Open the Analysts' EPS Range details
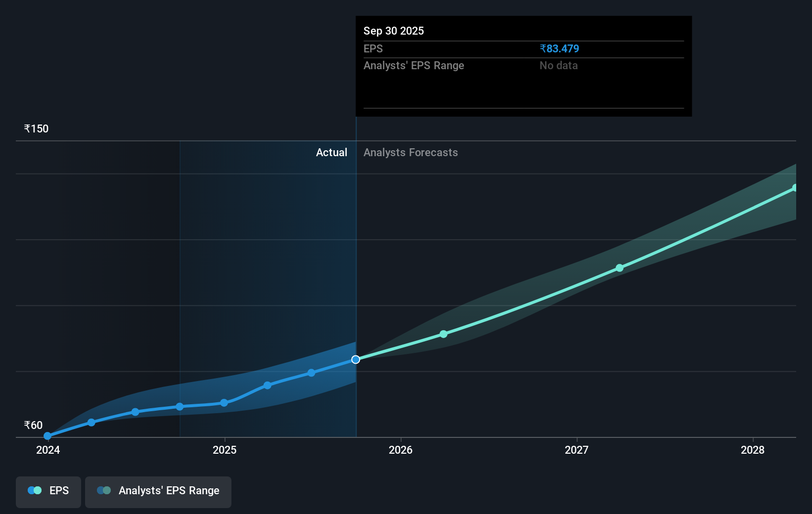The width and height of the screenshot is (812, 514). pyautogui.click(x=413, y=65)
